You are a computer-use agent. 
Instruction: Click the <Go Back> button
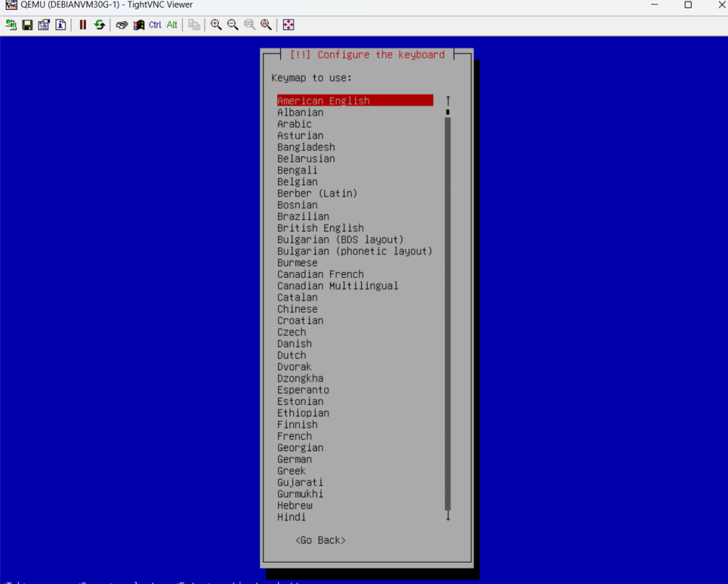point(320,540)
